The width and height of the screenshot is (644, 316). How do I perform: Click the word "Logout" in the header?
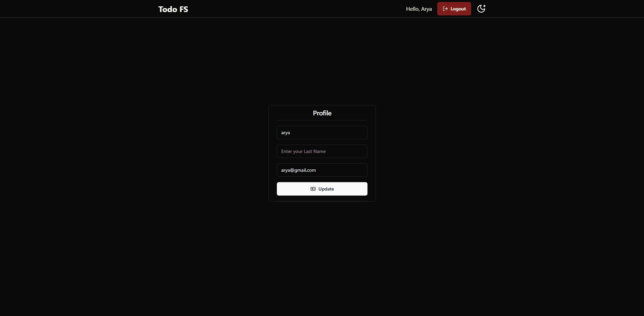458,9
